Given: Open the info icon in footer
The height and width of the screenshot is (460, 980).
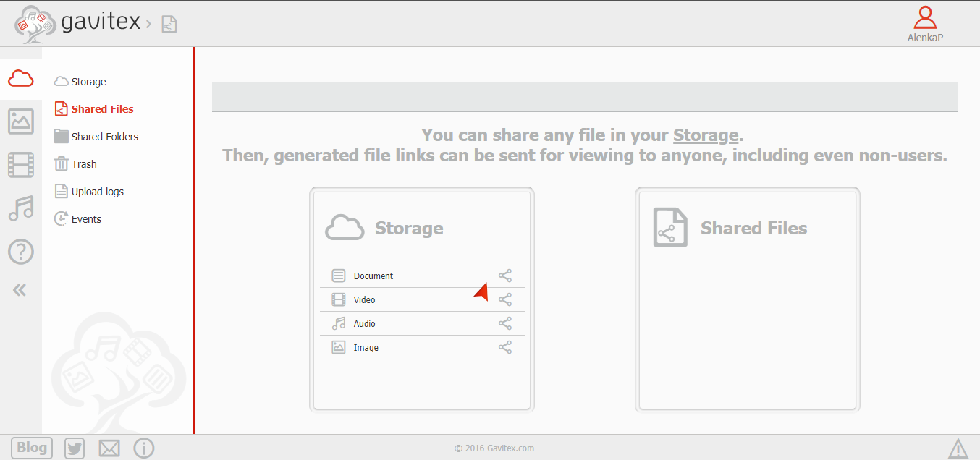Looking at the screenshot, I should pyautogui.click(x=144, y=448).
